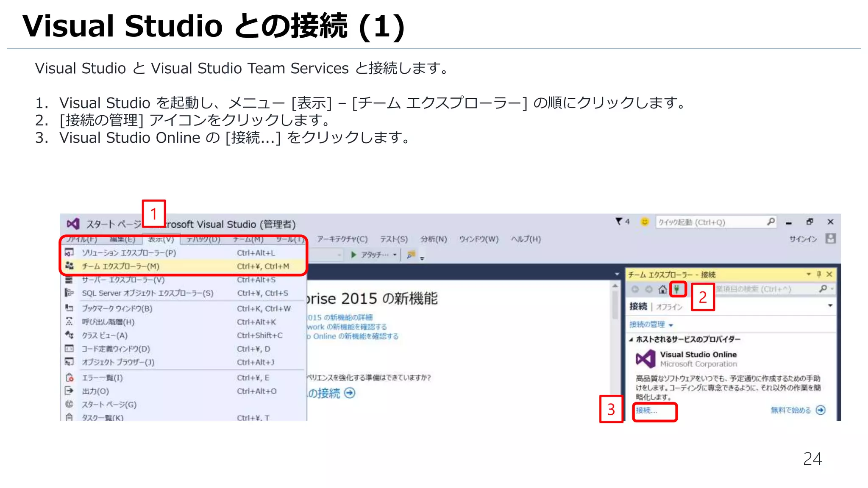Open the 表示(V) menu
This screenshot has height=488, width=868.
click(161, 239)
